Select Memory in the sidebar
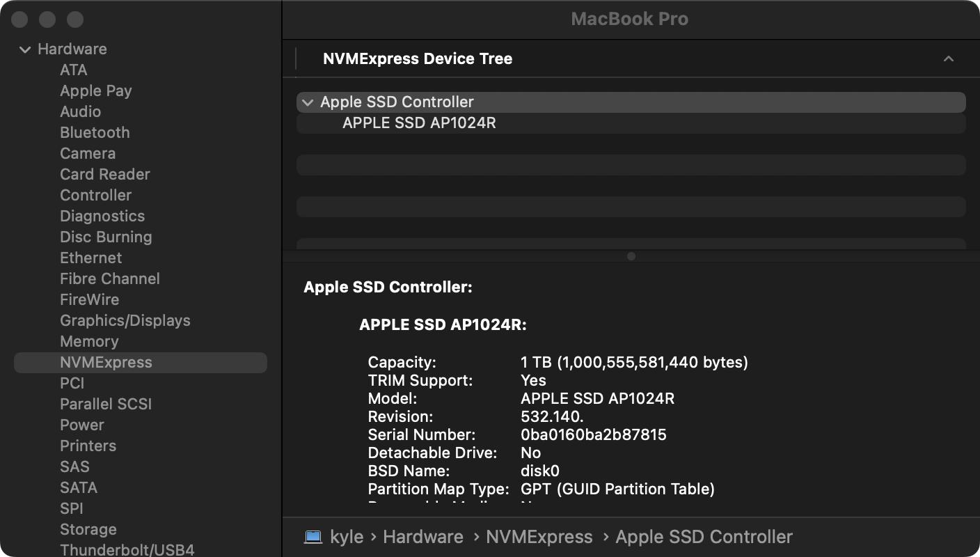The image size is (980, 557). point(89,341)
